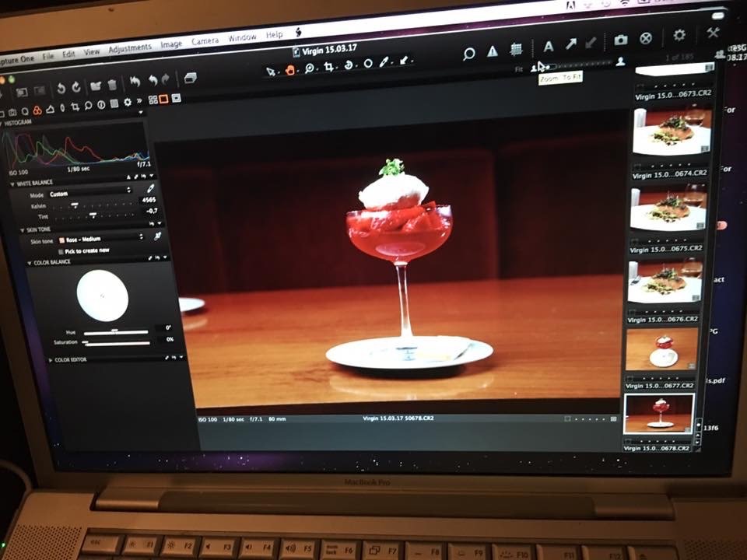Click the Tint slider track
This screenshot has width=747, height=560.
point(95,215)
